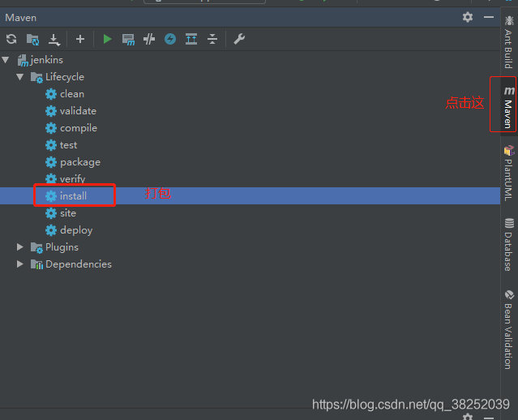
Task: Open Maven panel gear options
Action: pos(468,17)
